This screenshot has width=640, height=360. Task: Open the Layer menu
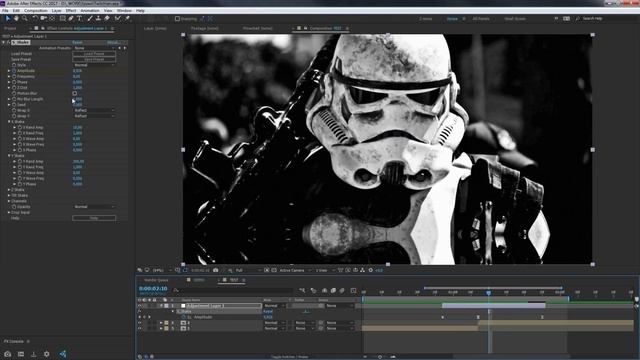[x=57, y=11]
